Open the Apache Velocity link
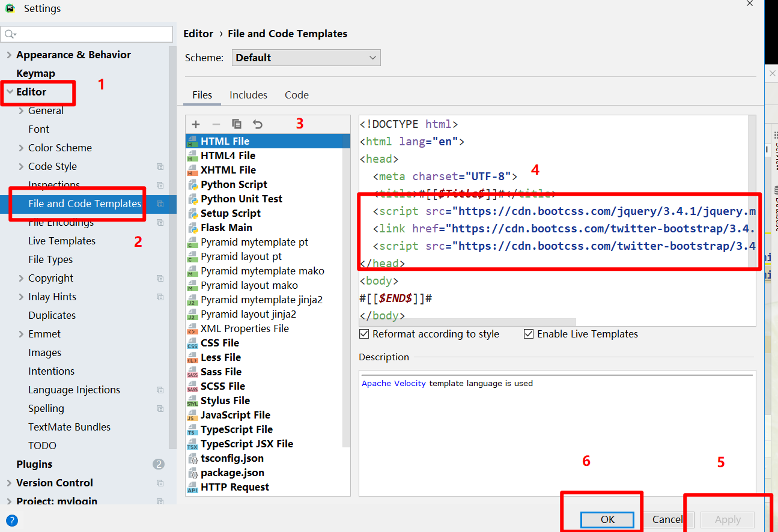This screenshot has width=778, height=532. point(394,383)
